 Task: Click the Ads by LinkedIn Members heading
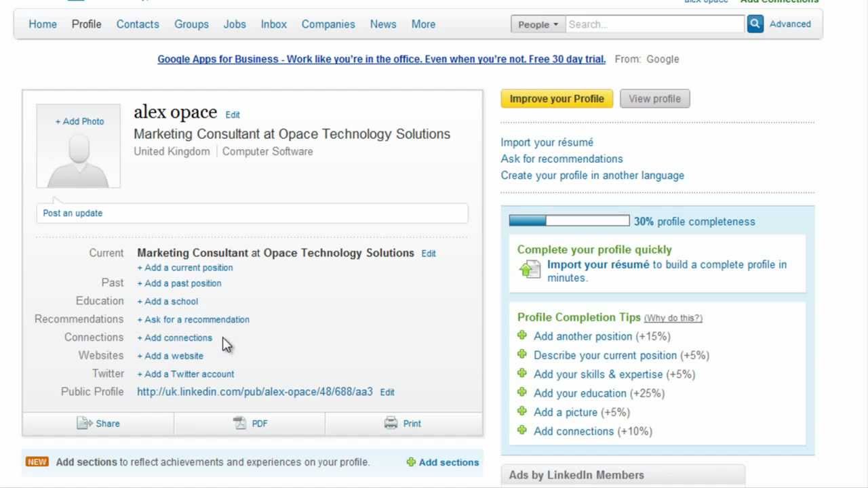click(576, 475)
